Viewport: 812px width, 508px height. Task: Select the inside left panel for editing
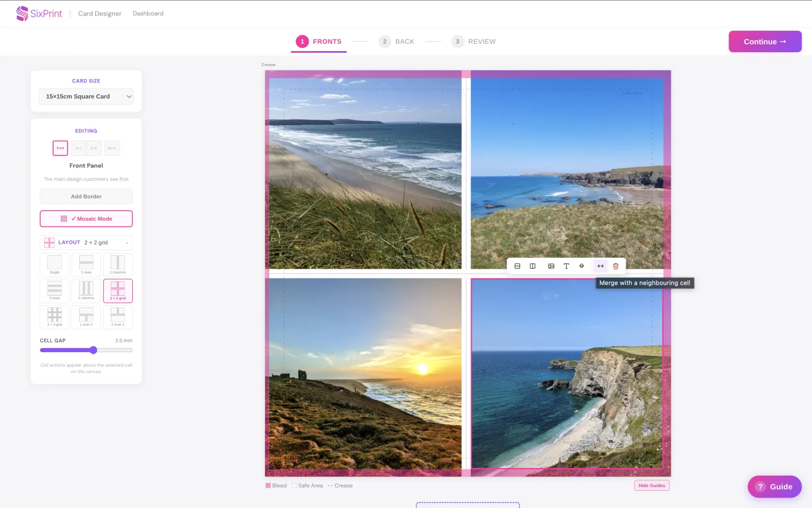click(79, 148)
